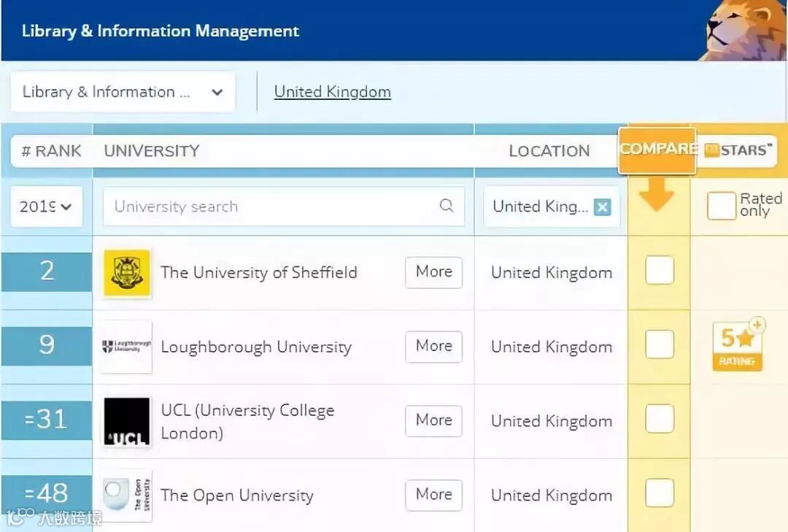Click the rank =31 cell
Image resolution: width=788 pixels, height=532 pixels.
click(x=47, y=420)
